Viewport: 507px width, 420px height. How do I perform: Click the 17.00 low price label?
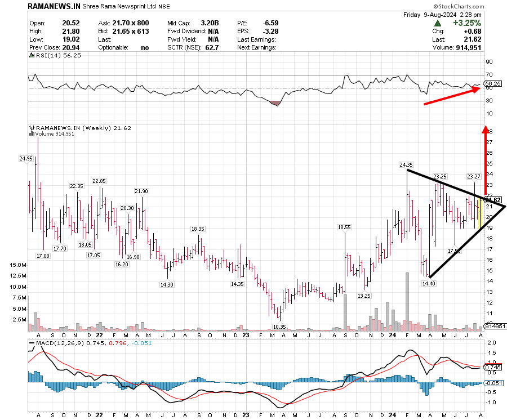[43, 256]
